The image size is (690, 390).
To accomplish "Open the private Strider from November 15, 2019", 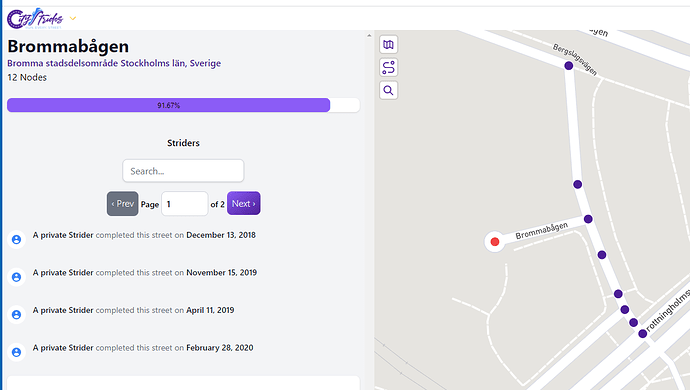I will point(63,272).
